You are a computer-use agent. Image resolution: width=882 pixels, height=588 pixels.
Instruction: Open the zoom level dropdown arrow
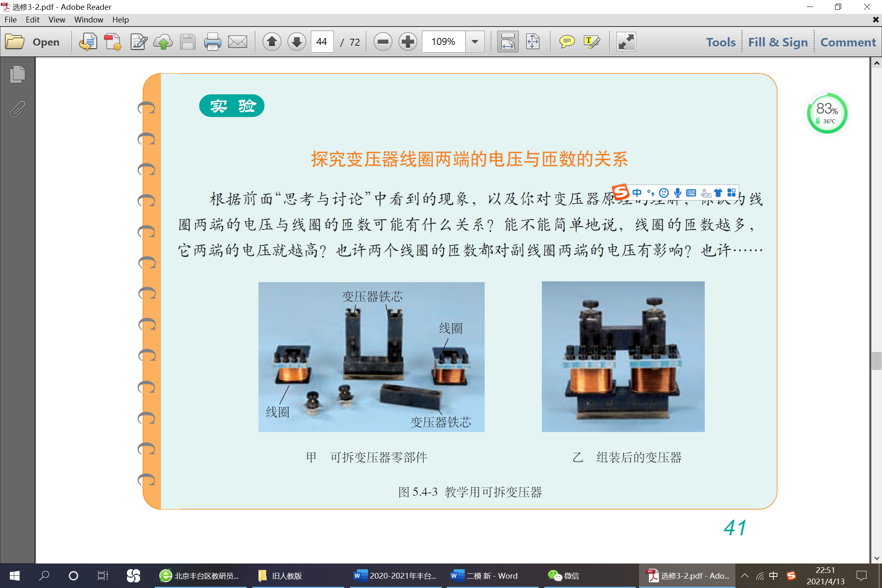pyautogui.click(x=475, y=42)
